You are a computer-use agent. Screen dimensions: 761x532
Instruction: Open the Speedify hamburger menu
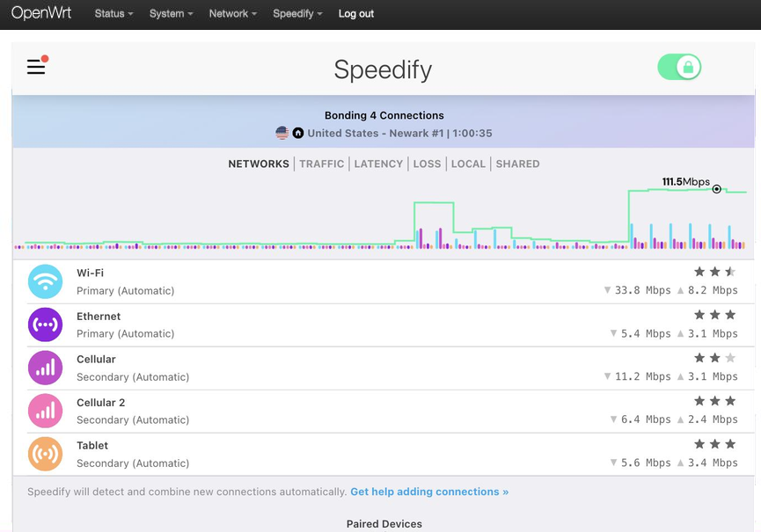click(36, 67)
